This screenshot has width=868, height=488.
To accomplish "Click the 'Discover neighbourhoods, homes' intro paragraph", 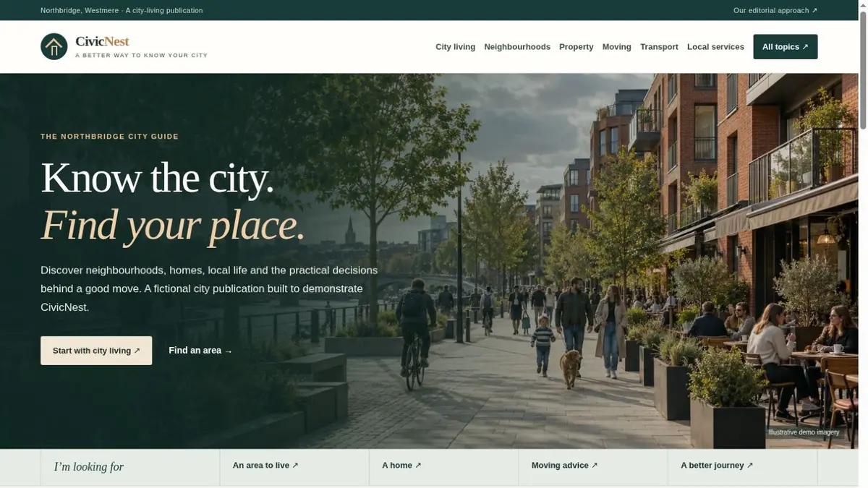I will tap(209, 288).
